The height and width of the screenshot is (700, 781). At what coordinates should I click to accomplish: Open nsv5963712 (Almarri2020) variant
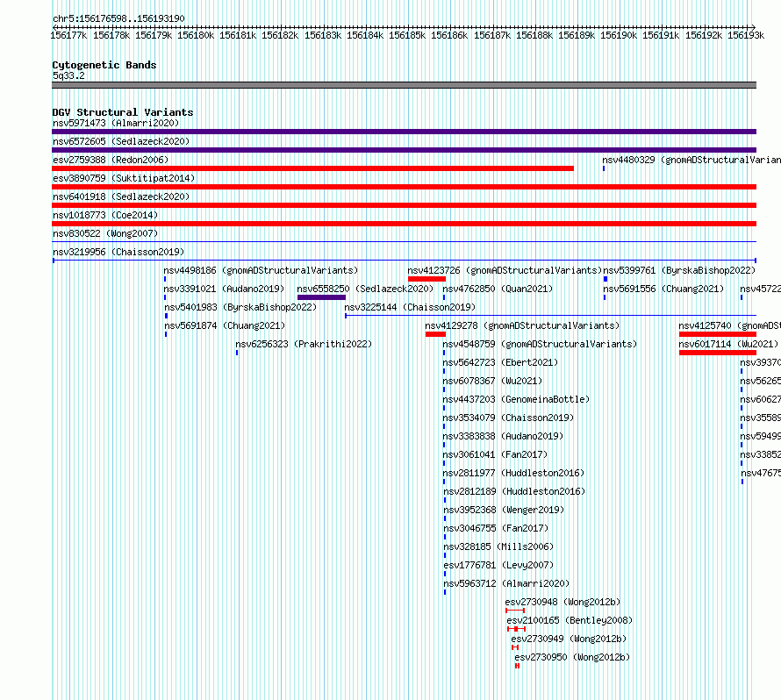506,583
